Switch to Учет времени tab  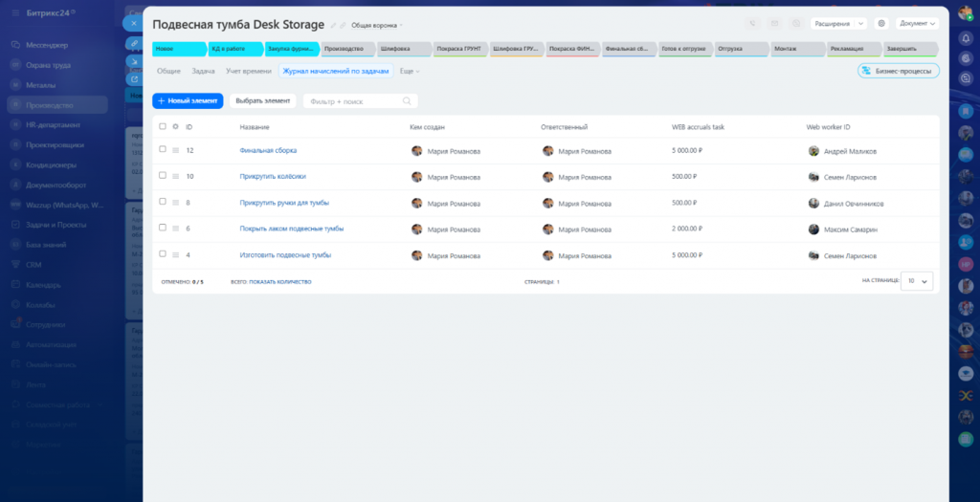point(249,71)
